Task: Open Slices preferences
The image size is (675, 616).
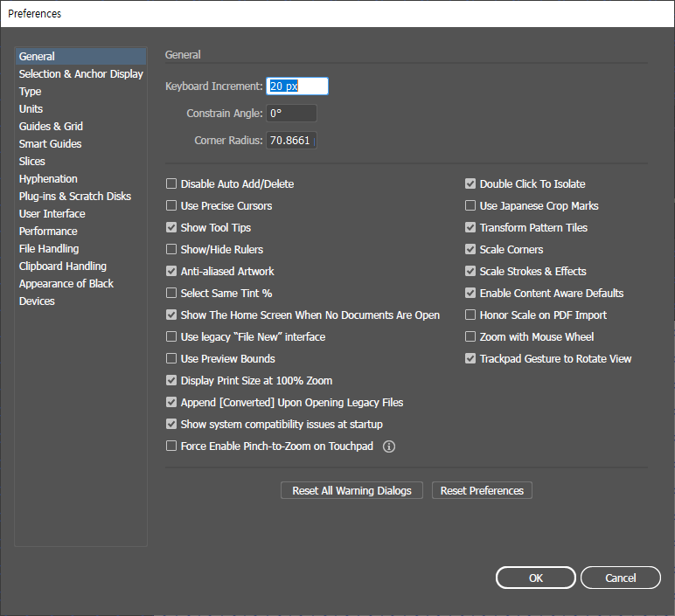Action: point(81,162)
